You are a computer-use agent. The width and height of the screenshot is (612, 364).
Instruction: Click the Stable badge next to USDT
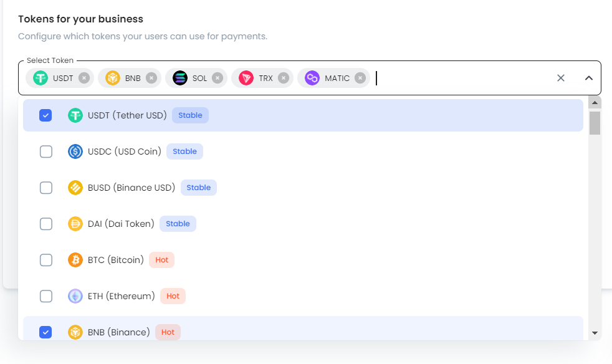click(x=191, y=115)
